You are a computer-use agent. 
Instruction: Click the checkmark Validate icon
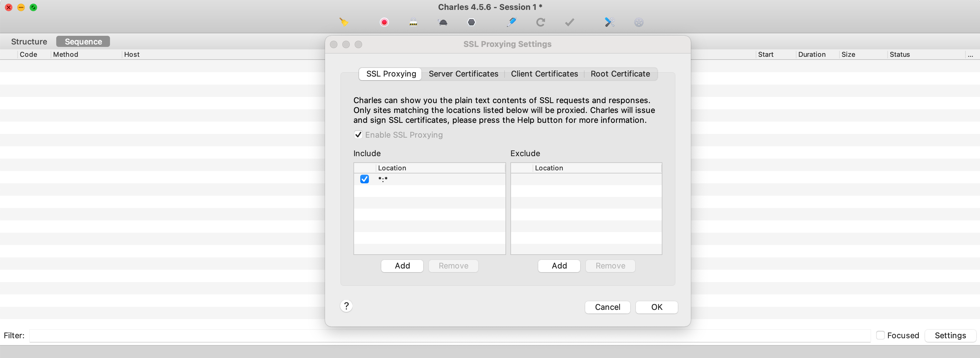click(569, 22)
